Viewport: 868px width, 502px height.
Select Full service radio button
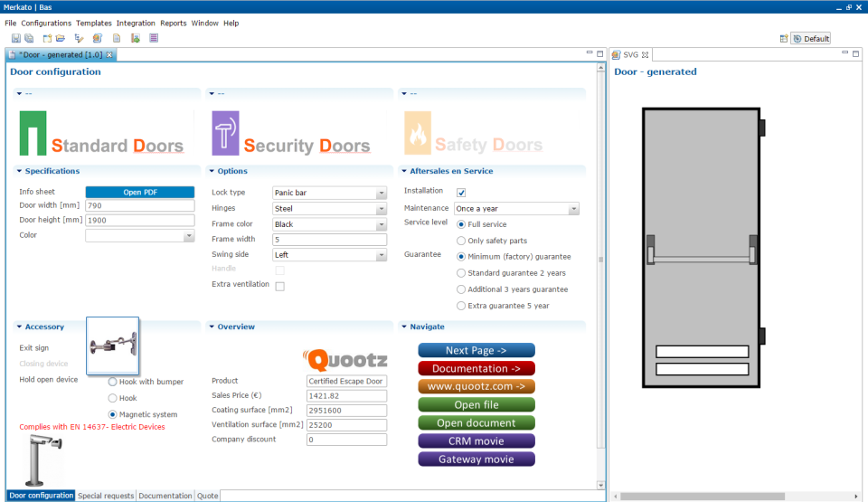(461, 224)
